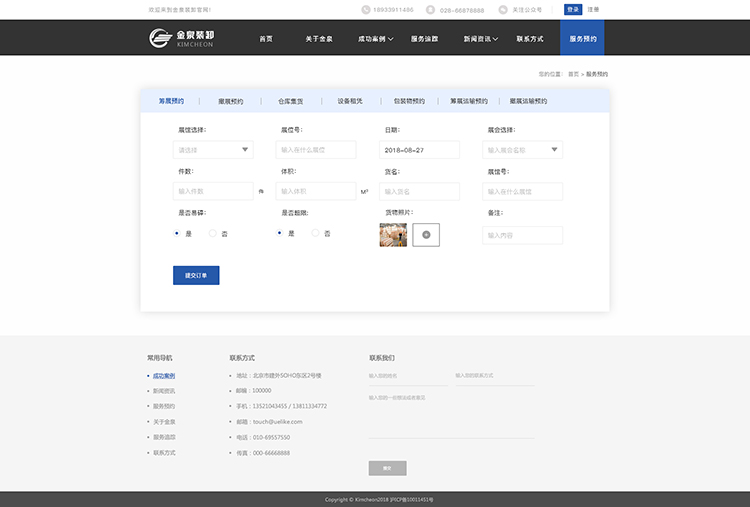Screen dimensions: 750x507
Task: Click the plus icon to add cargo photo
Action: (x=426, y=235)
